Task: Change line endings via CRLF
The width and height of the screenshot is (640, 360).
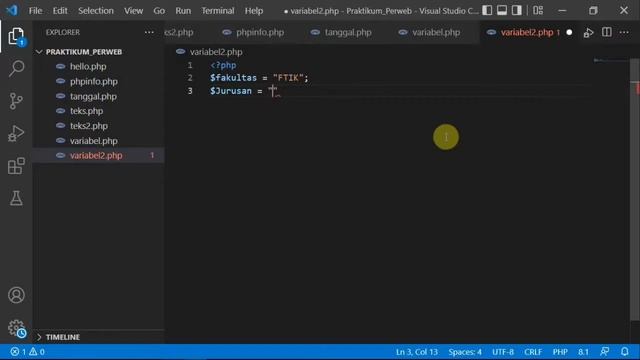Action: pos(533,351)
